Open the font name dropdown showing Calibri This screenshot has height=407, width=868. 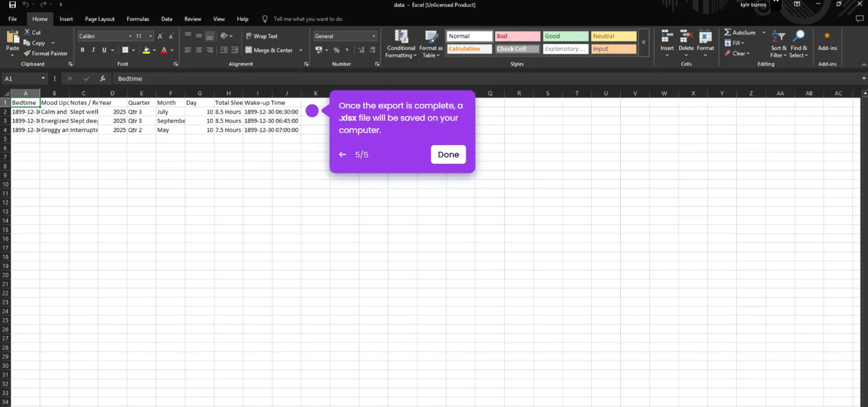tap(130, 36)
